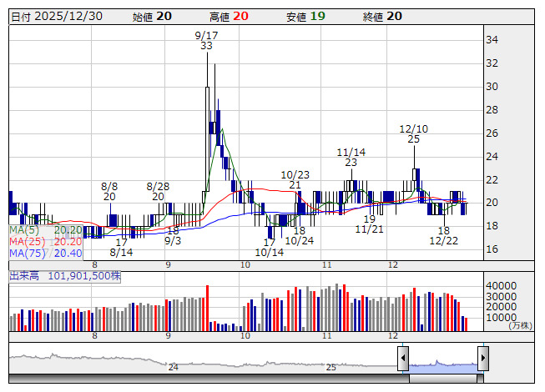Click the 24 year marker in navigator
This screenshot has height=392, width=545.
[x=174, y=367]
